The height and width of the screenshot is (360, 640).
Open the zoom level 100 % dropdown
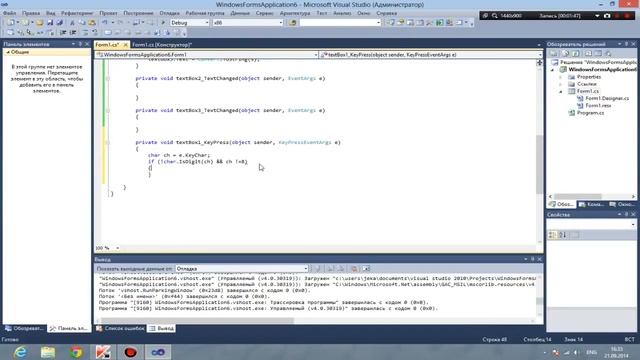pyautogui.click(x=107, y=248)
